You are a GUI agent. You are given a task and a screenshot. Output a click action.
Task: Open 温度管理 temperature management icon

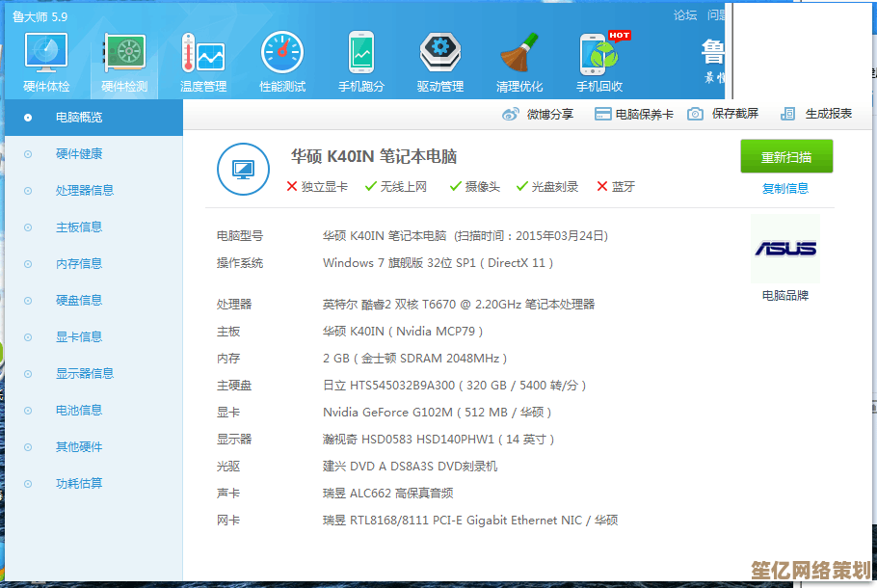[203, 54]
